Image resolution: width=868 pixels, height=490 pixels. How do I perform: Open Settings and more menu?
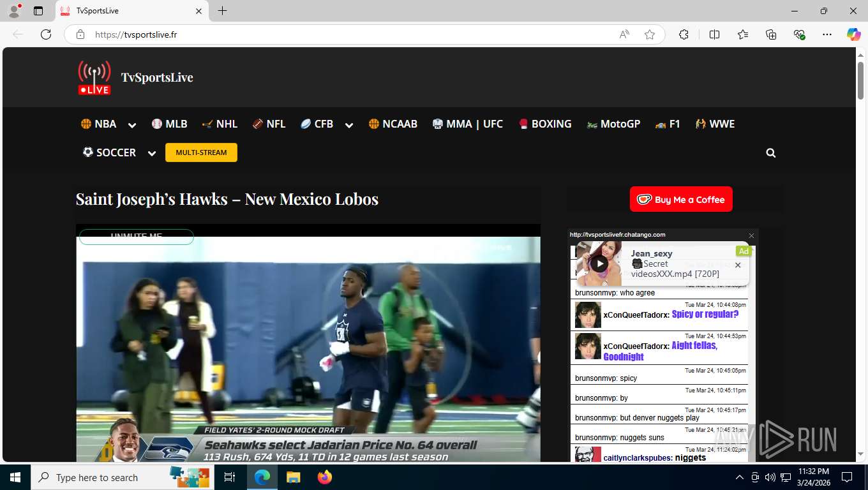827,34
